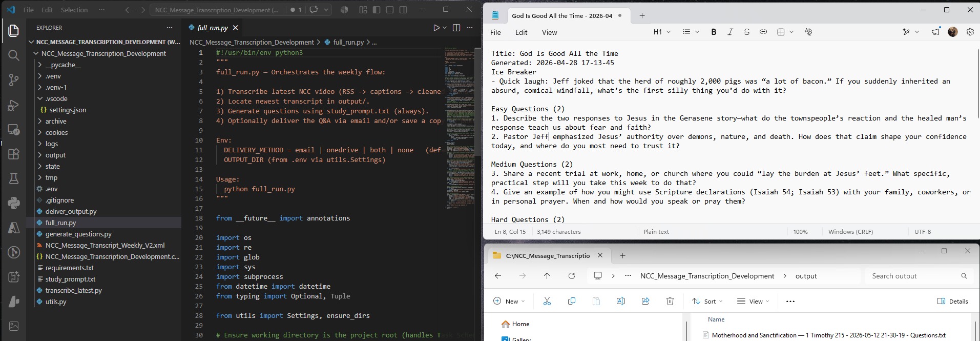Go back with VS Code navigation arrow

[129, 10]
